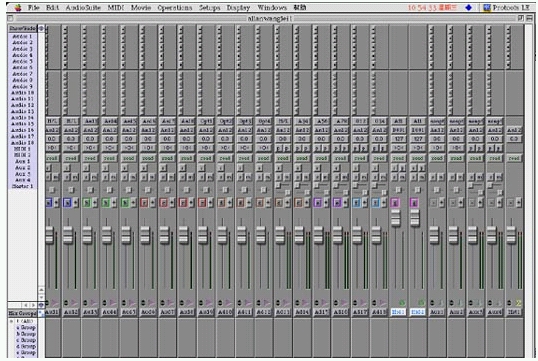This screenshot has height=361, width=538.
Task: Click the volume fader of Audio 1 track
Action: pyautogui.click(x=50, y=235)
